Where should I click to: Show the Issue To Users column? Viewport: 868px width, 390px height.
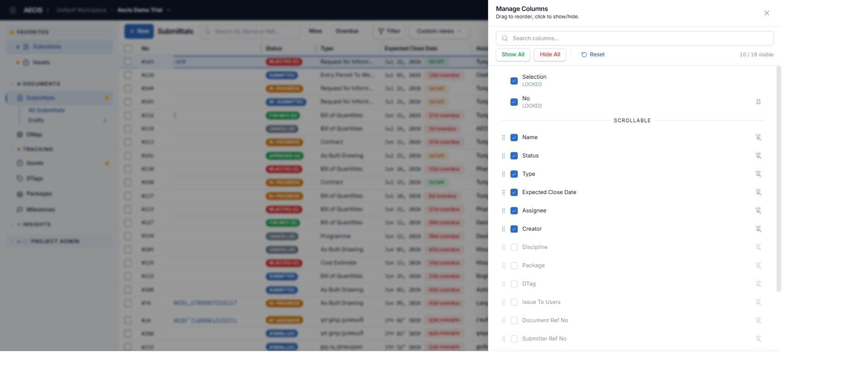[514, 302]
